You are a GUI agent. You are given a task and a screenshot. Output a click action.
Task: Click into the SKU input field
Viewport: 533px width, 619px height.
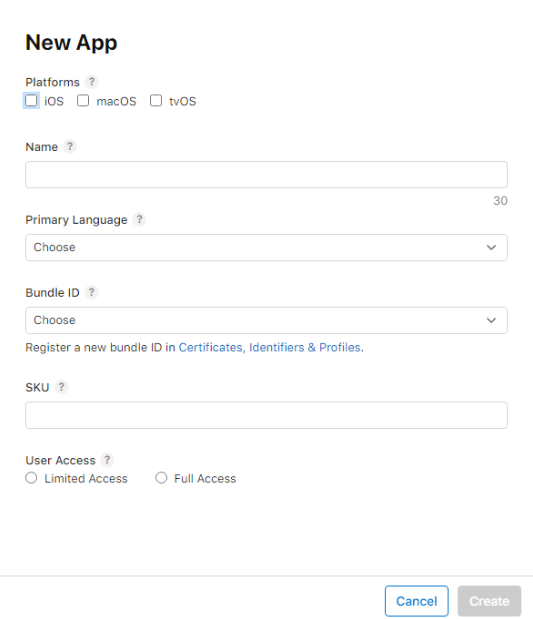pos(266,415)
